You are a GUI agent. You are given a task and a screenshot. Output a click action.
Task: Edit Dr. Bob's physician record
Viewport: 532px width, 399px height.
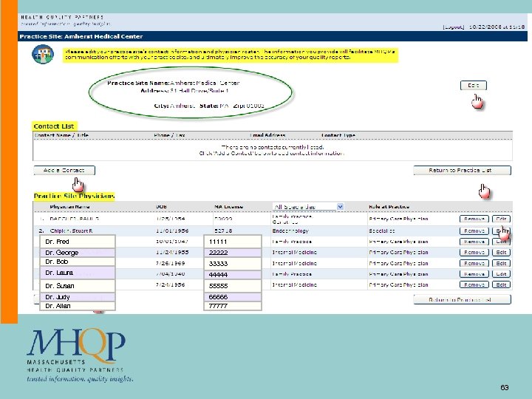[501, 263]
